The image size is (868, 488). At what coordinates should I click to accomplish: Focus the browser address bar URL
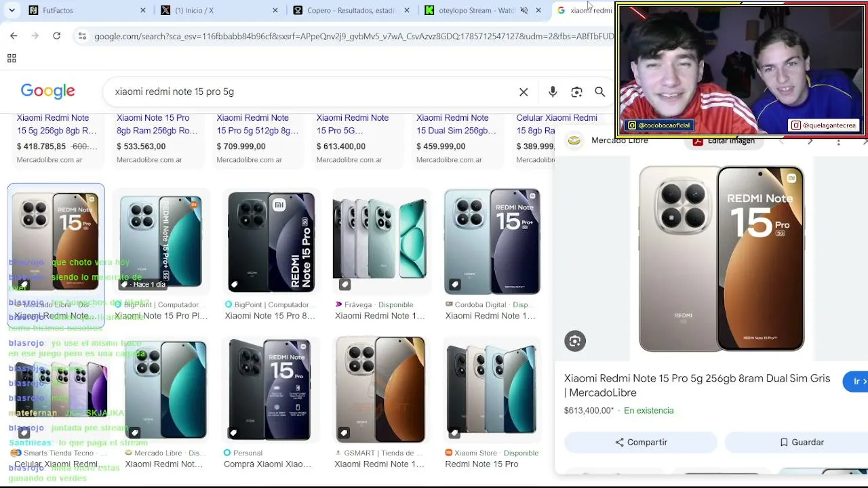tap(353, 36)
